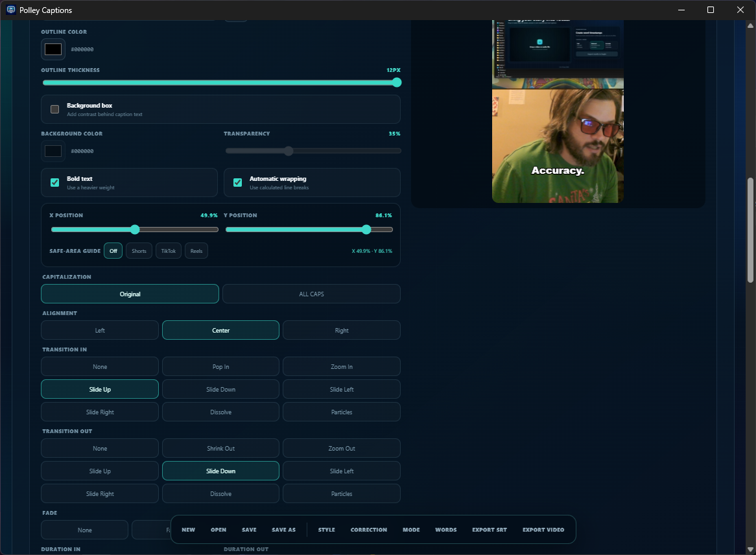The width and height of the screenshot is (756, 555).
Task: Click EXPORT SRT
Action: click(x=490, y=530)
